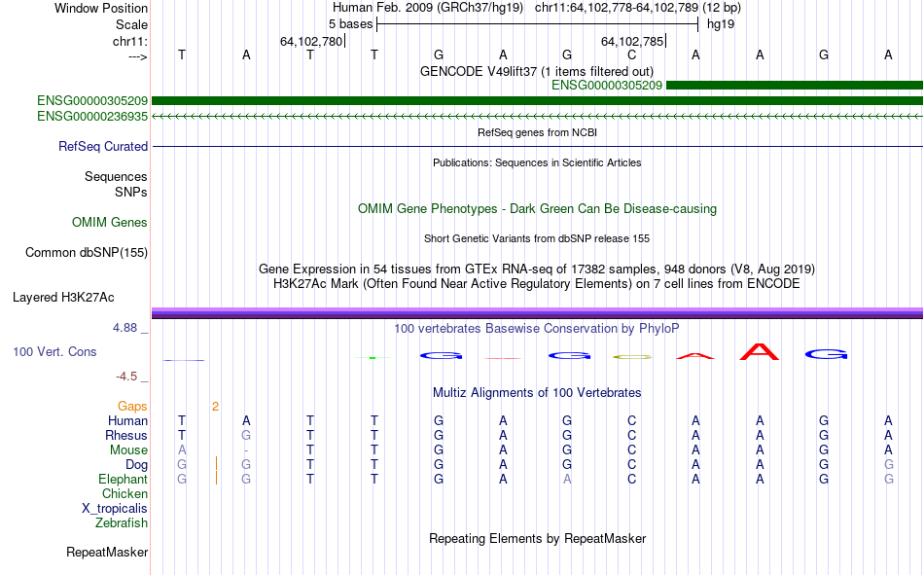Screen dimensions: 924x575
Task: Click Publications: Sequences in Scientific Articles title
Action: pyautogui.click(x=537, y=162)
